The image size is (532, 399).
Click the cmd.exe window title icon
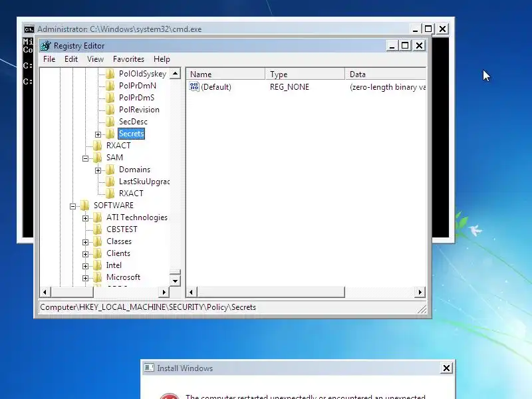29,29
